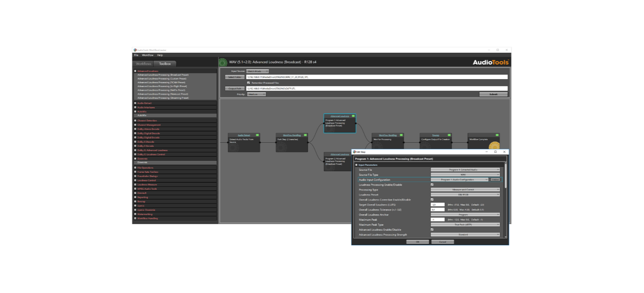Click the Unlinked button beside Audio Input Configuration
644x293 pixels.
[x=495, y=180]
